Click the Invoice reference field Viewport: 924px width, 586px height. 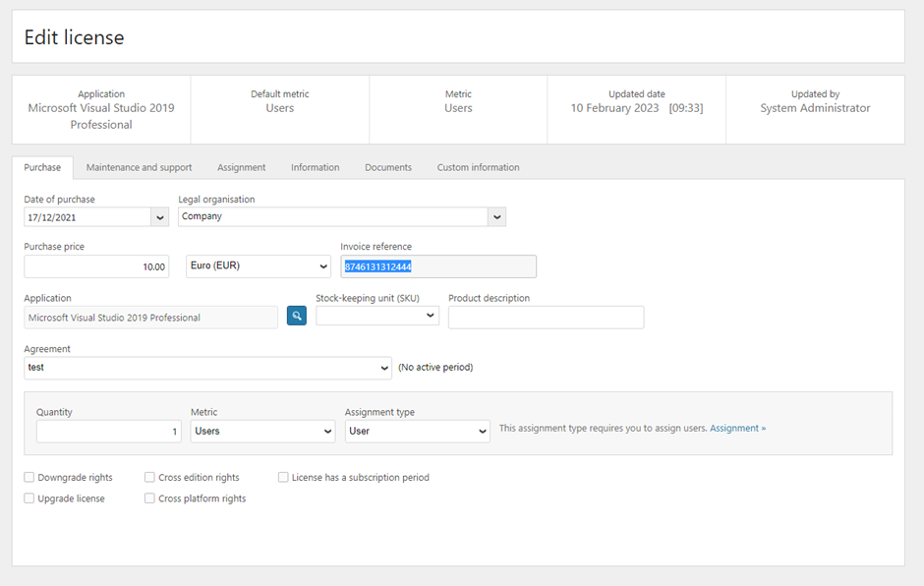(438, 266)
